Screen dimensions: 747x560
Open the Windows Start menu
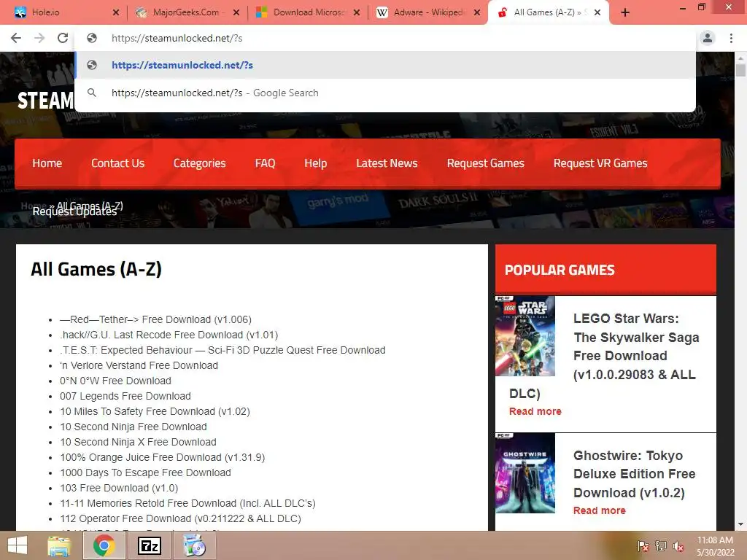pyautogui.click(x=18, y=545)
